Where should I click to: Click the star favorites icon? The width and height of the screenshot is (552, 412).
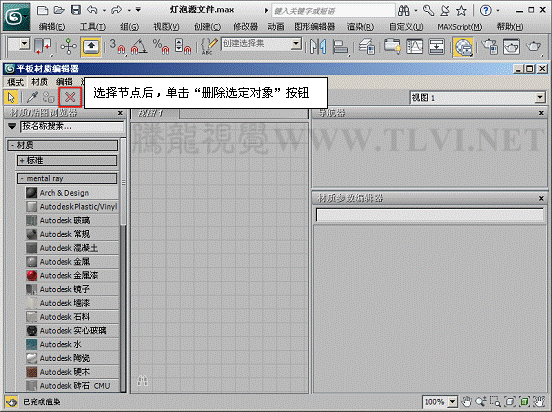coord(461,11)
